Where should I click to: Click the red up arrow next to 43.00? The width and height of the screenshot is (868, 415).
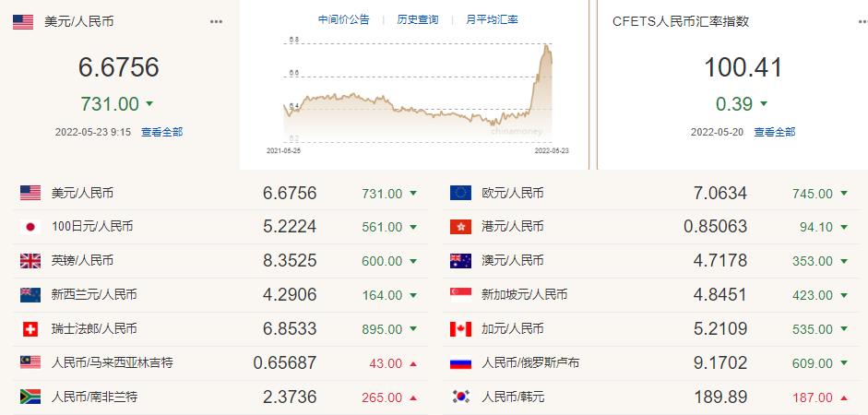pyautogui.click(x=413, y=363)
